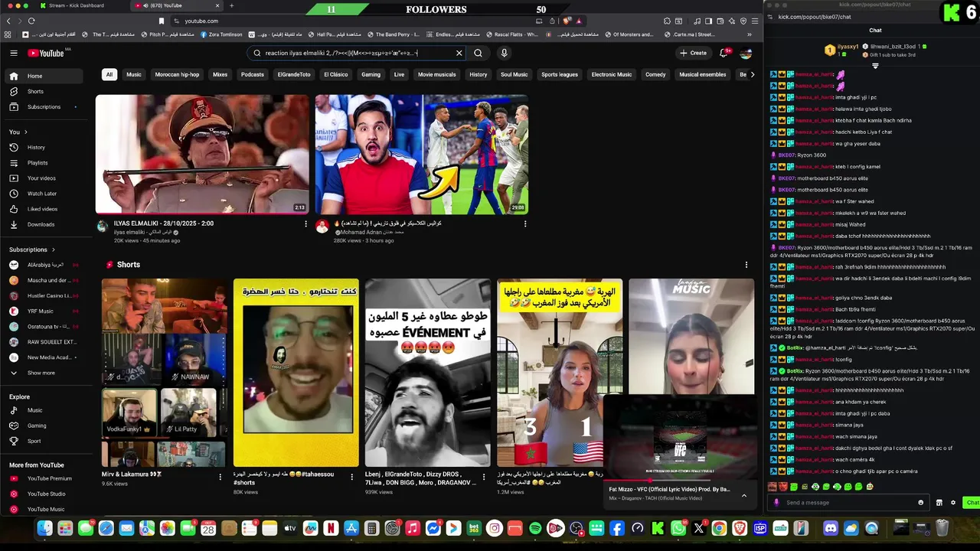Image resolution: width=980 pixels, height=551 pixels.
Task: Open Your videos in sidebar
Action: tap(44, 178)
